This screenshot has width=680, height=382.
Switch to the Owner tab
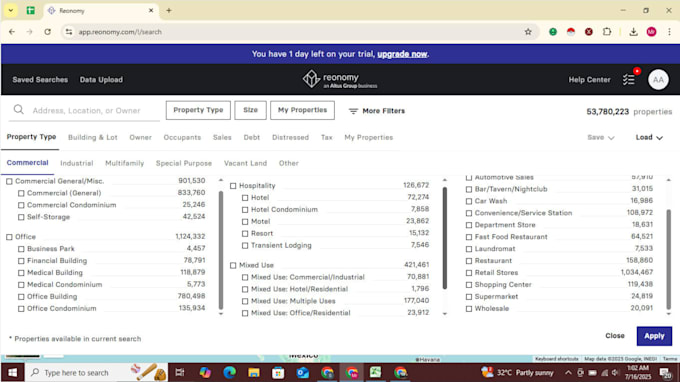click(x=141, y=137)
